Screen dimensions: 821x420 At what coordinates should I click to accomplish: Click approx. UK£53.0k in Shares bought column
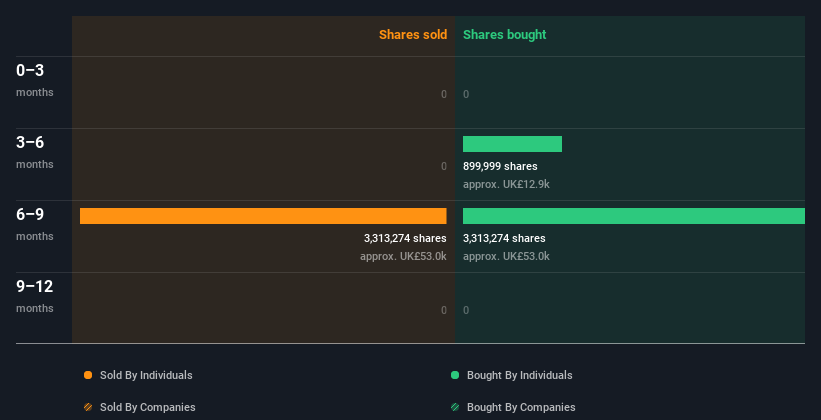pos(506,257)
